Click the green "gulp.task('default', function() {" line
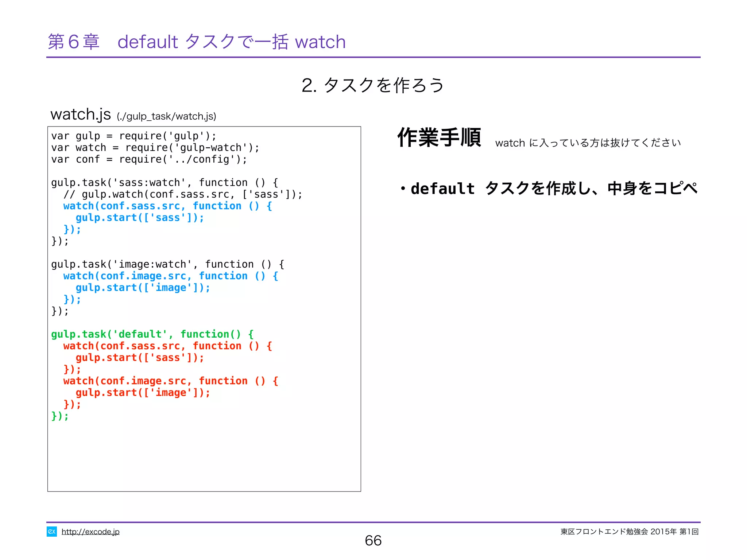Image resolution: width=747 pixels, height=560 pixels. click(x=152, y=334)
